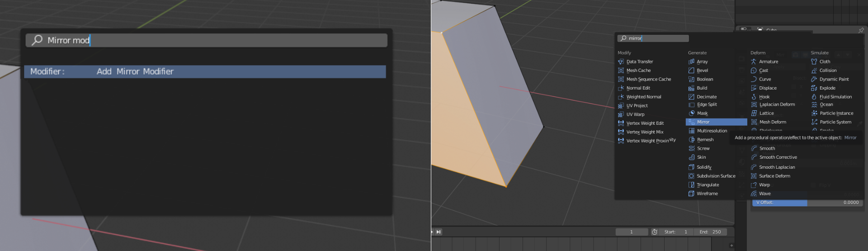
Task: Add the Particle System modifier
Action: (x=831, y=122)
